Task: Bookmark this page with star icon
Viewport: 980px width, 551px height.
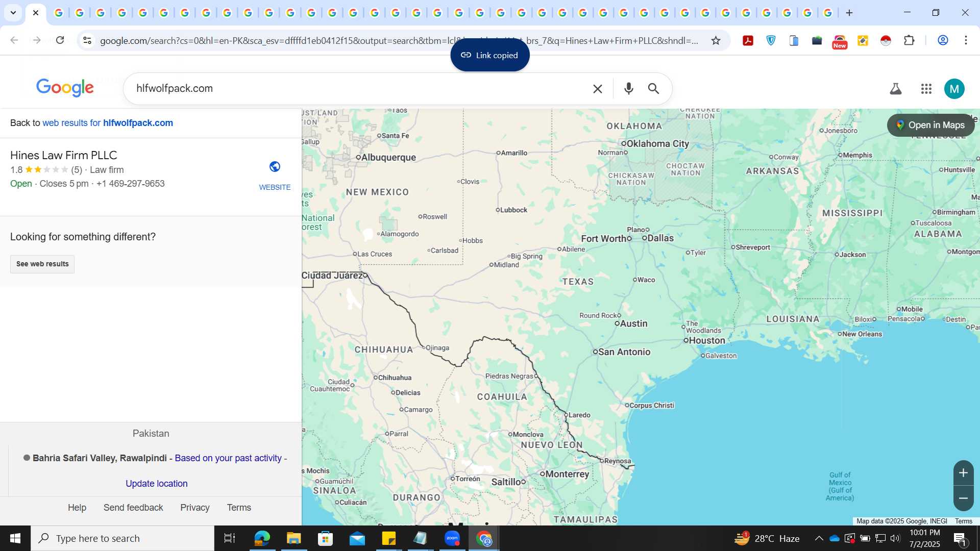Action: coord(716,40)
